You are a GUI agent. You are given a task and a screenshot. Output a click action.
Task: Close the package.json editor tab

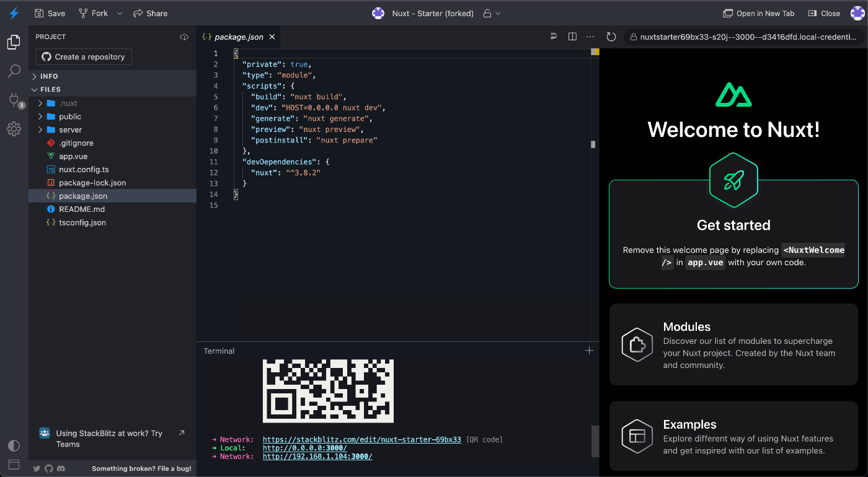tap(272, 37)
